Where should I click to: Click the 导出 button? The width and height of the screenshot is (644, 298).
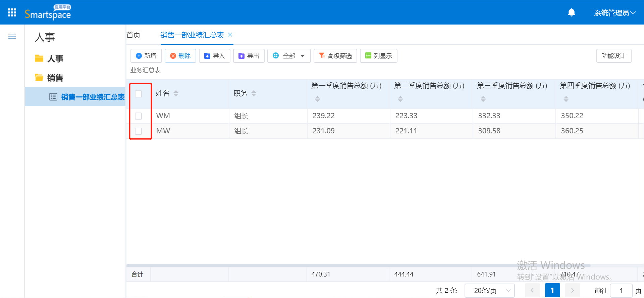point(249,56)
